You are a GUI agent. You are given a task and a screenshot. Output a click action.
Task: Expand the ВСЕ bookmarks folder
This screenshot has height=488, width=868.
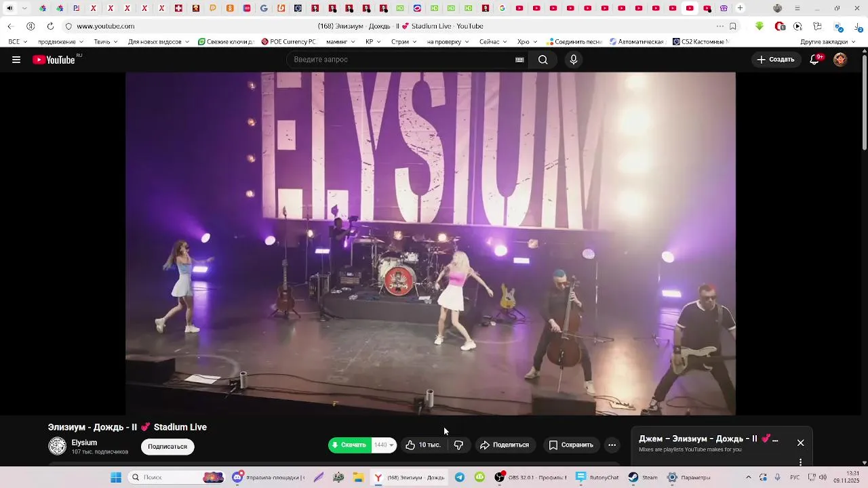pos(18,41)
